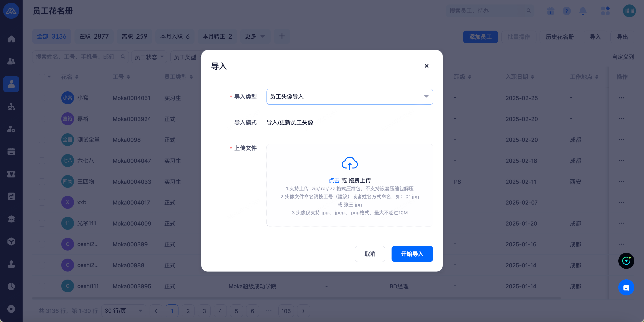Check the row for 六七八
This screenshot has height=322, width=644.
point(42,161)
